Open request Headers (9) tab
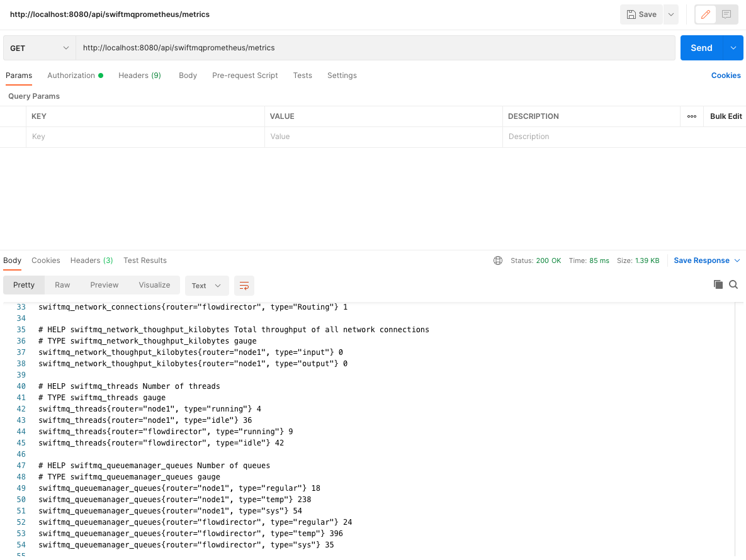The image size is (746, 560). (139, 76)
